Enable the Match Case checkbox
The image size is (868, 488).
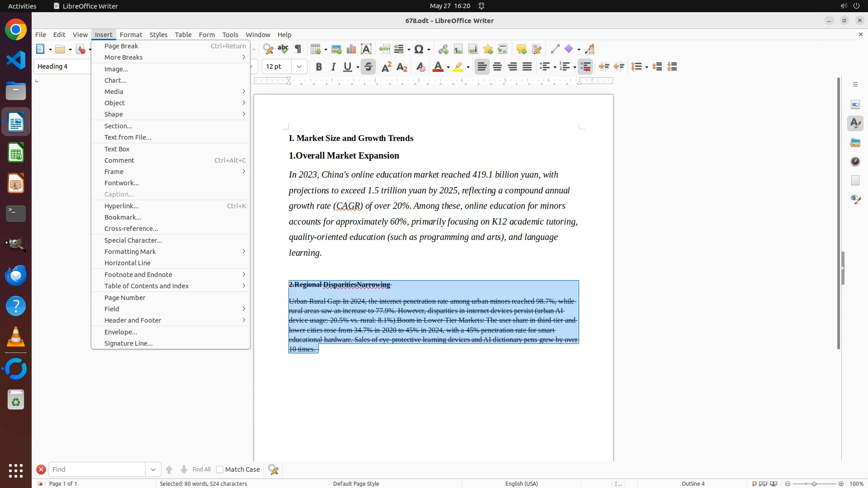pos(220,469)
